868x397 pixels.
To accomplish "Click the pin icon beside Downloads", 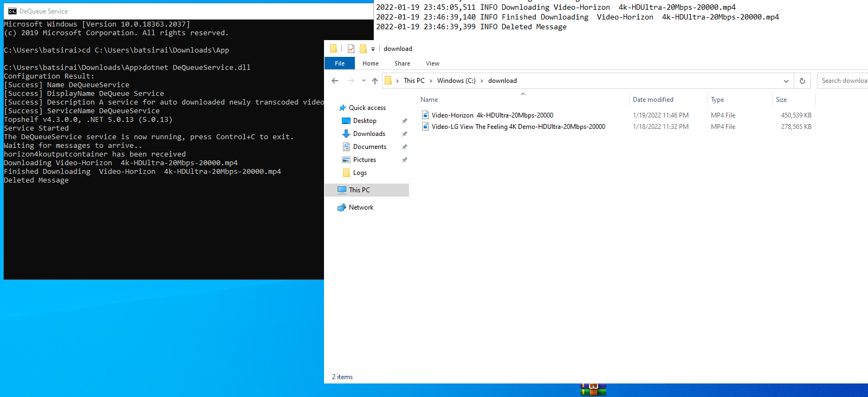I will (x=404, y=134).
